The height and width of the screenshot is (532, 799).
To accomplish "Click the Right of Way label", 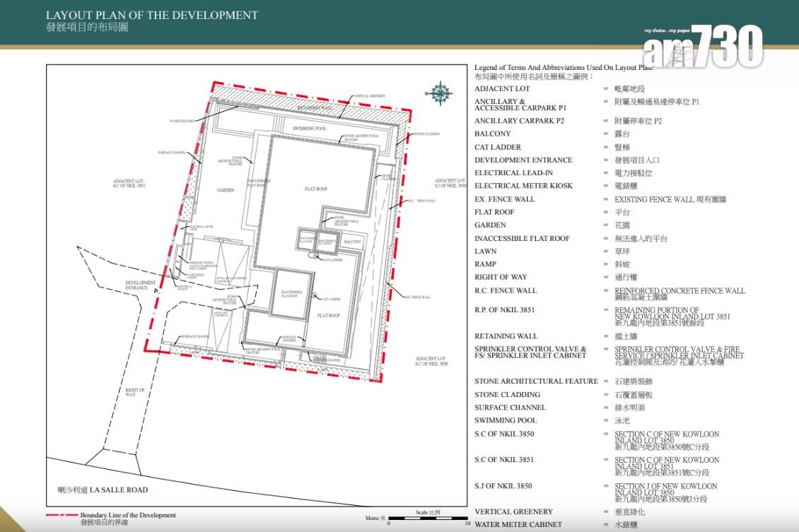I will (134, 392).
